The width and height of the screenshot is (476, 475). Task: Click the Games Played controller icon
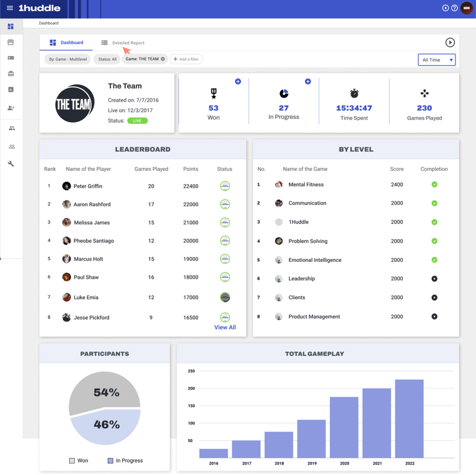(x=425, y=93)
